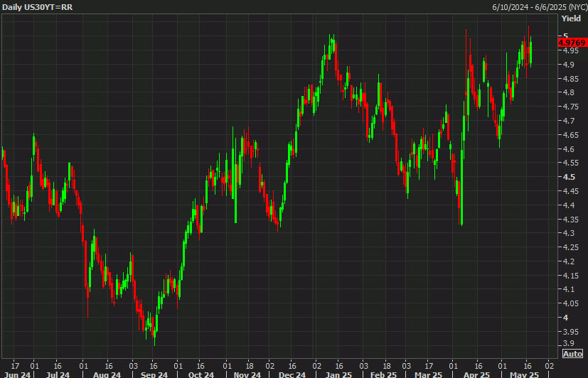Click the Auto scale button

(572, 353)
